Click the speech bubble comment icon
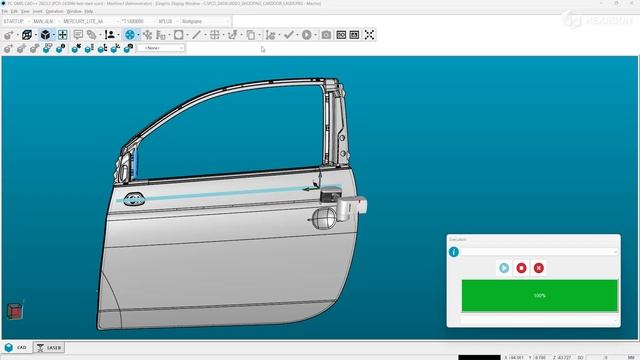Screen dimensions: 640x360 pyautogui.click(x=78, y=35)
